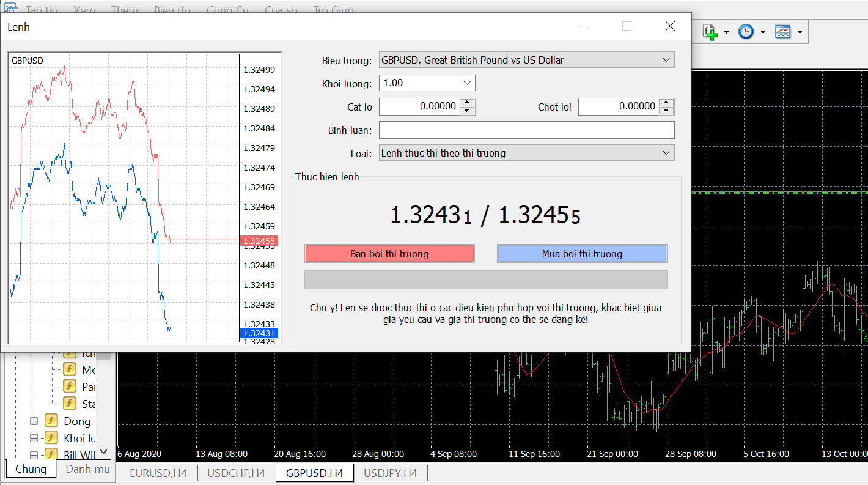The width and height of the screenshot is (868, 485).
Task: Click the red 1.32455 price tag on mini chart
Action: [259, 241]
